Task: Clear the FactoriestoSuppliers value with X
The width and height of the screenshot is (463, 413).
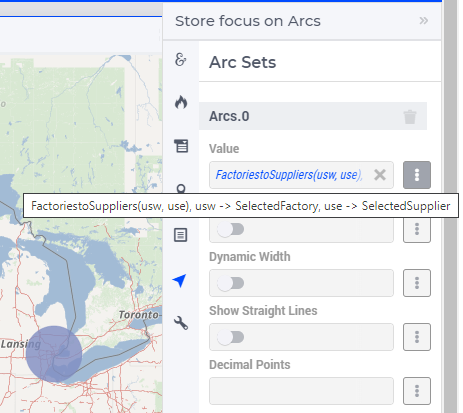Action: click(380, 175)
